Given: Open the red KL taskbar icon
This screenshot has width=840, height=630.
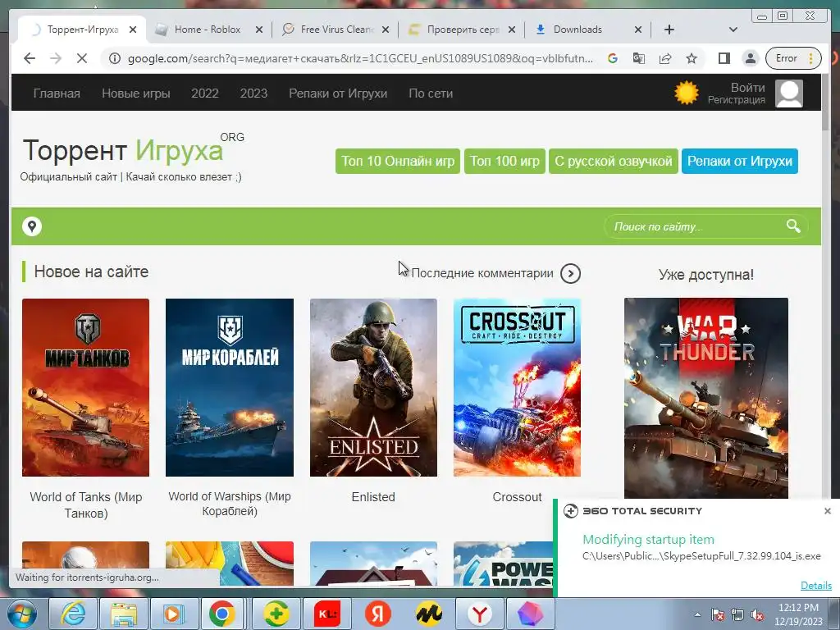Looking at the screenshot, I should point(326,614).
